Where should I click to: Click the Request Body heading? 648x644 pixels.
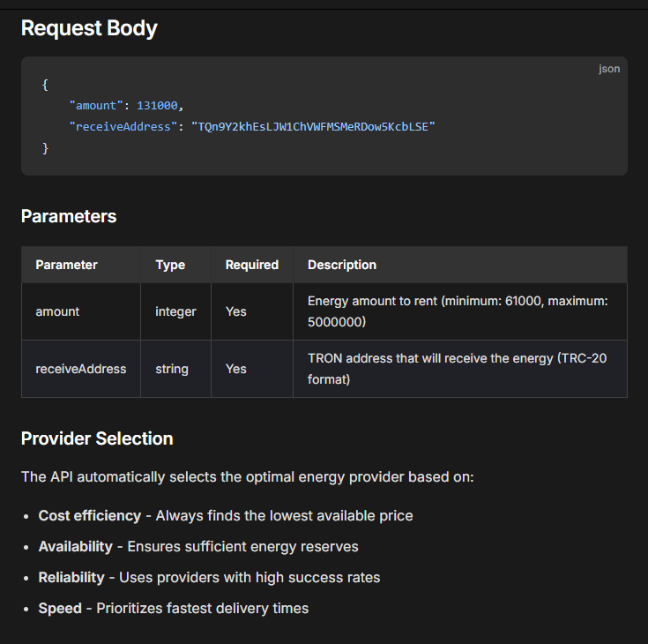click(x=89, y=28)
